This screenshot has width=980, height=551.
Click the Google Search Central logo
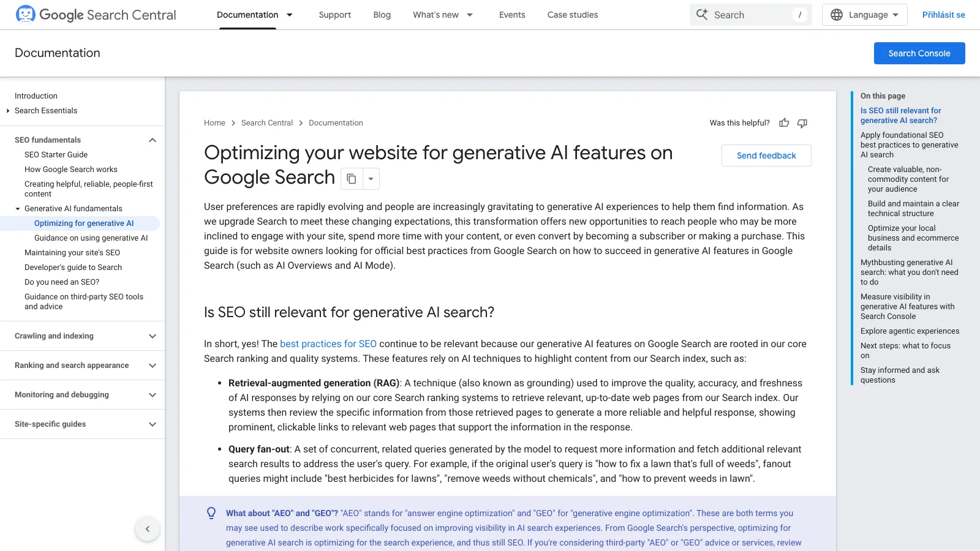[96, 15]
